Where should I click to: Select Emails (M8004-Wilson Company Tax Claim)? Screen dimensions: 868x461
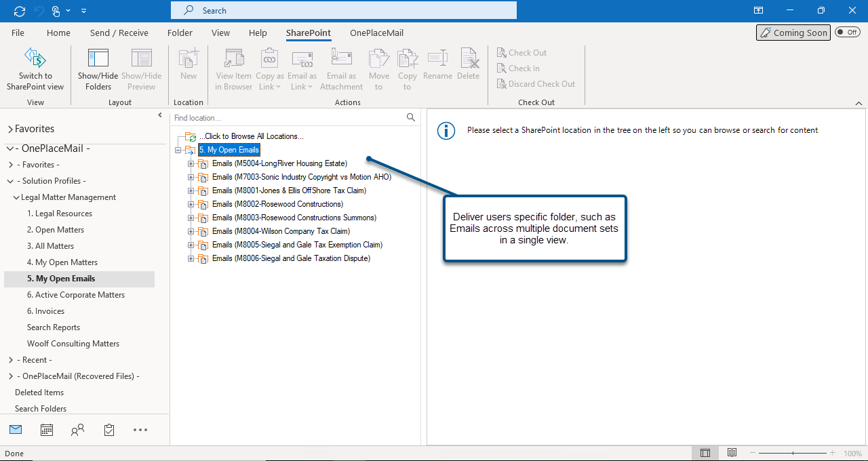pyautogui.click(x=281, y=231)
